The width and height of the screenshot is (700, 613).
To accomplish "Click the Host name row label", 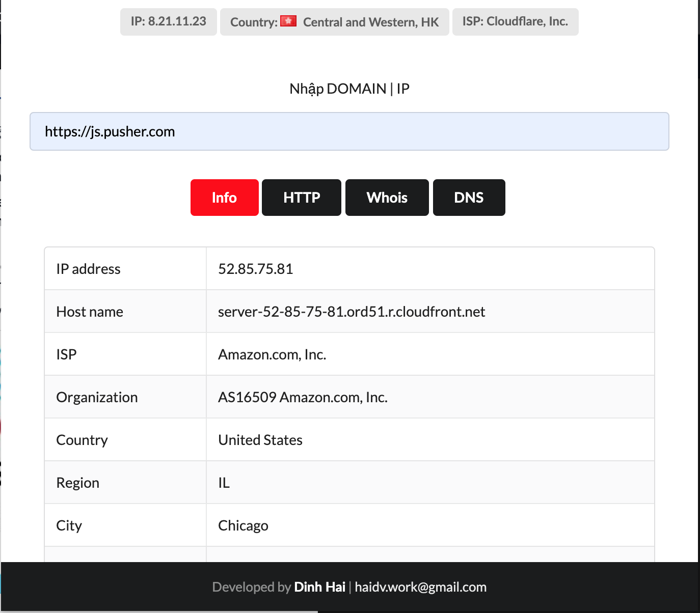I will [90, 312].
